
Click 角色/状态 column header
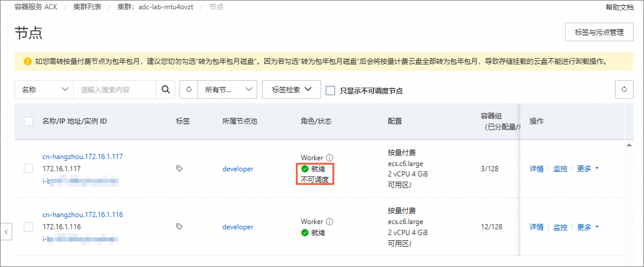[316, 121]
